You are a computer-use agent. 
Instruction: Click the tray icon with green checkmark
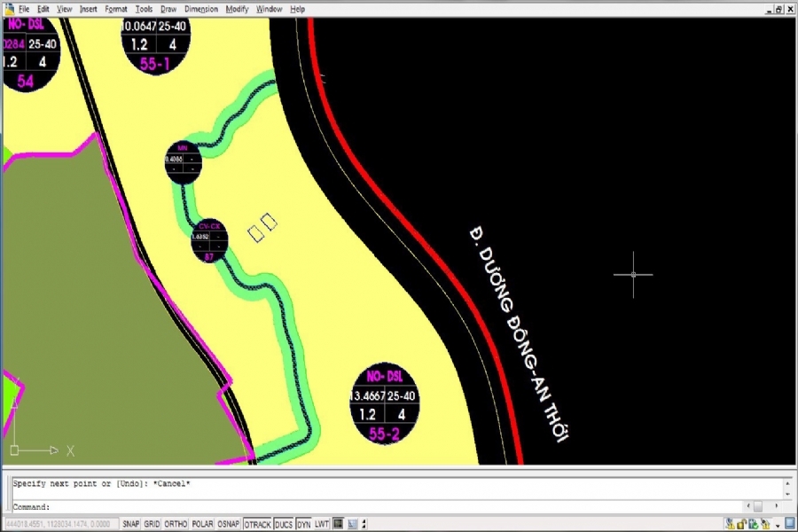753,525
